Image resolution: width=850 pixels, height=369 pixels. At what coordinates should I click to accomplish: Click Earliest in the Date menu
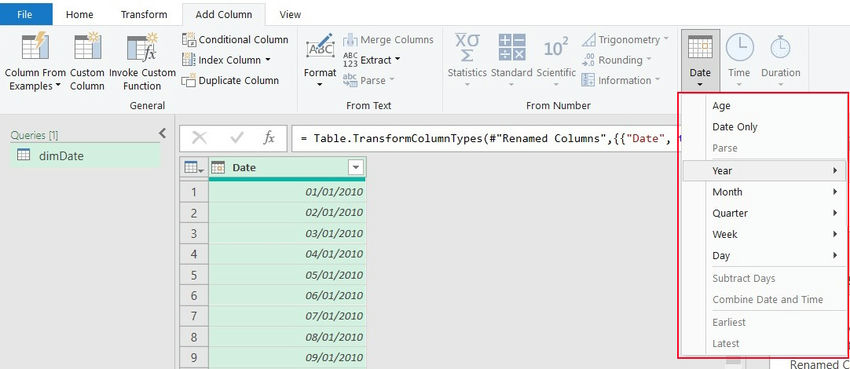click(x=763, y=322)
